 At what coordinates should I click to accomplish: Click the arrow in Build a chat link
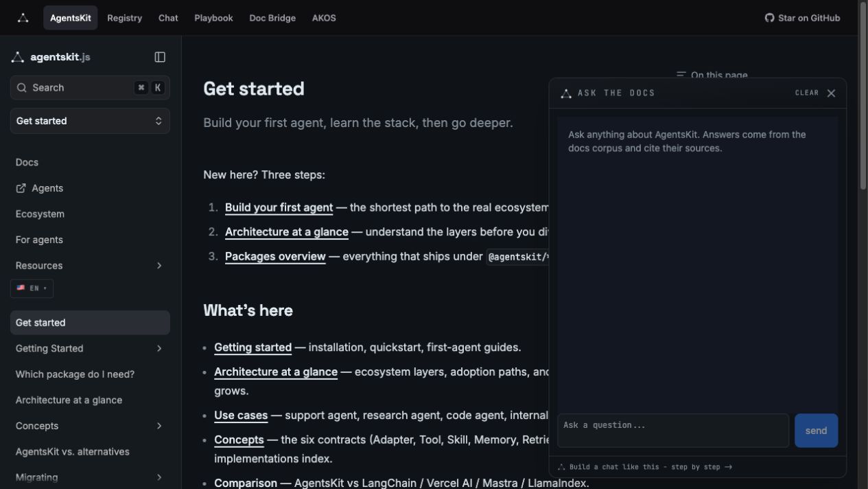click(x=728, y=467)
